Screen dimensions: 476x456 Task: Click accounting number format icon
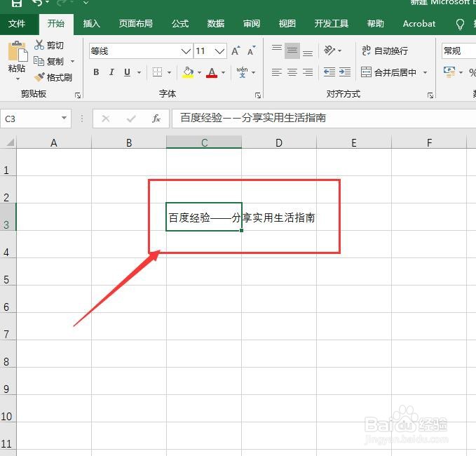tap(449, 72)
